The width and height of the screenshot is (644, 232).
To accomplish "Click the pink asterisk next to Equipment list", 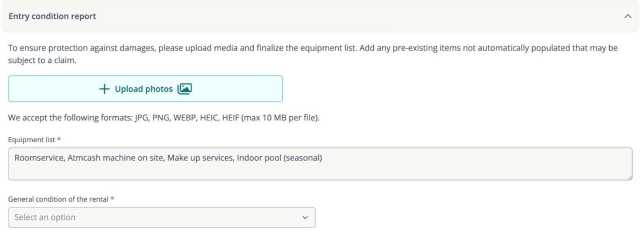I will pyautogui.click(x=59, y=139).
